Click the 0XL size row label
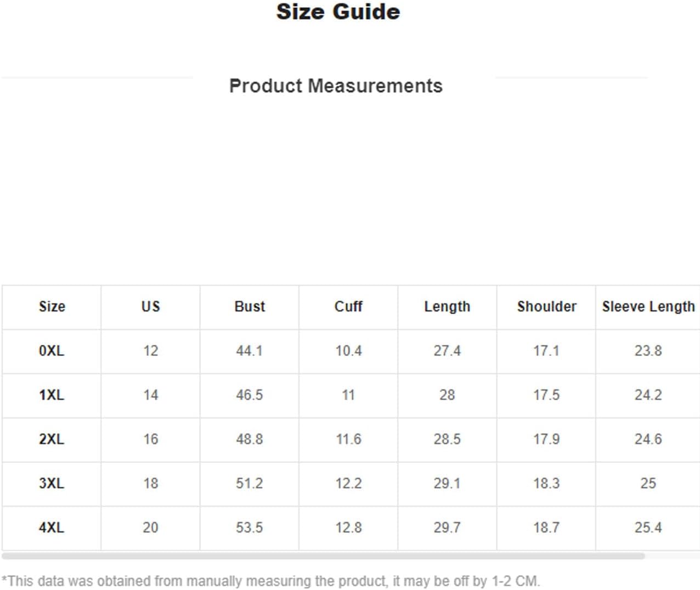The height and width of the screenshot is (590, 700). [52, 351]
